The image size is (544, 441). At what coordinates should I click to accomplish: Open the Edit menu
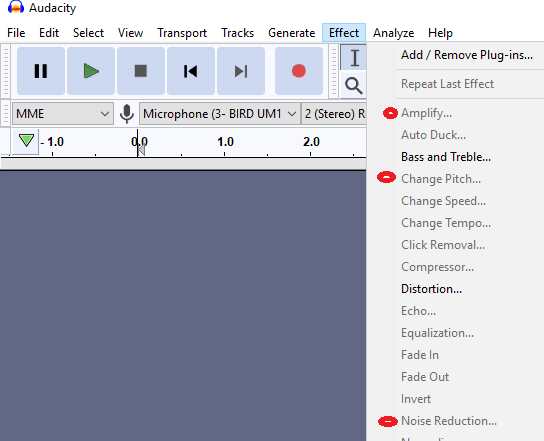coord(49,33)
